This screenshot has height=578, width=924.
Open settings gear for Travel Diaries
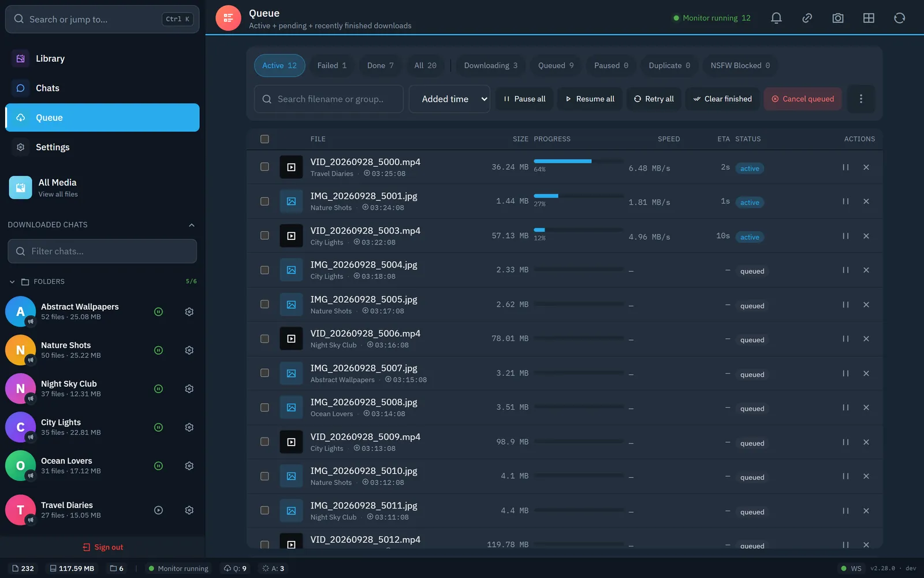189,510
